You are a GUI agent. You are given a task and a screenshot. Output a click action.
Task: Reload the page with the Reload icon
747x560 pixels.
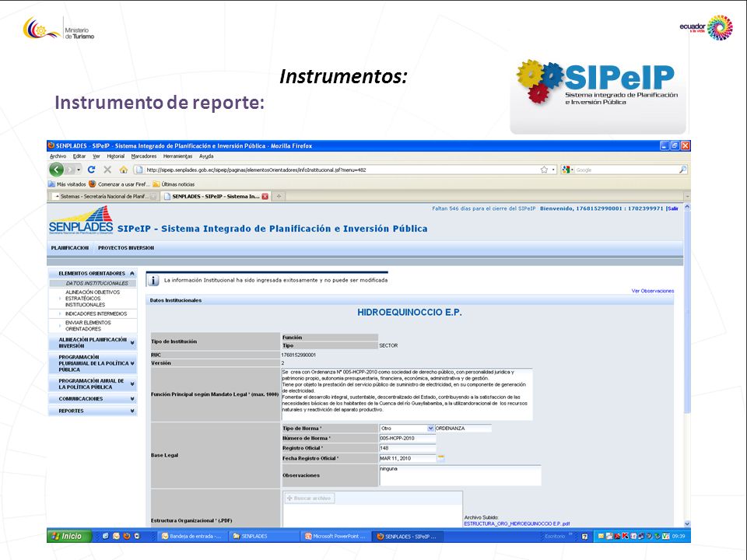pos(92,170)
